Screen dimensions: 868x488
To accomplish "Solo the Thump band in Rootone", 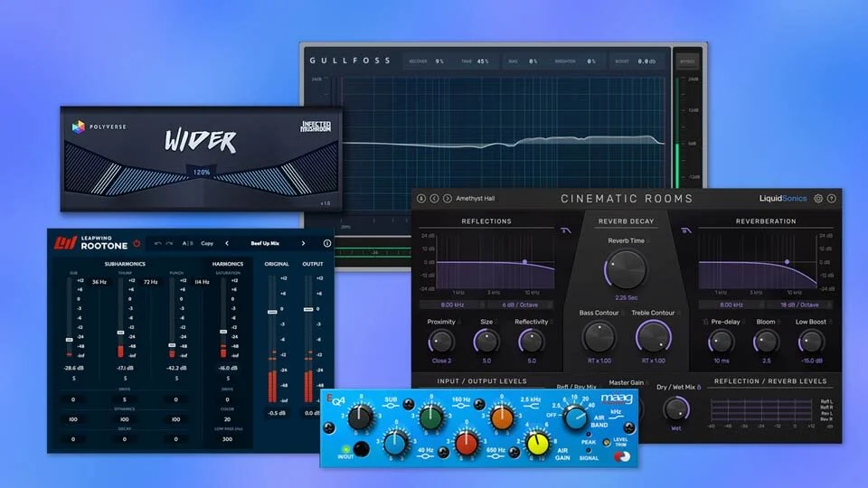I will 125,379.
